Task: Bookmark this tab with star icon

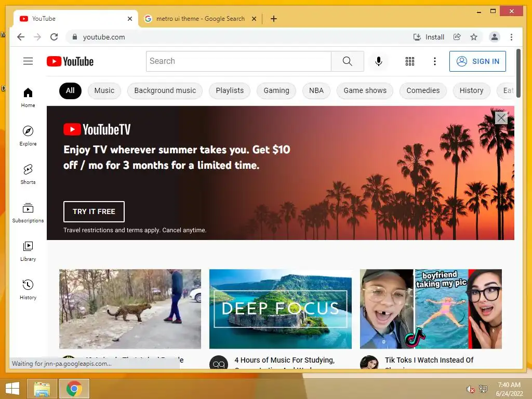Action: 474,37
